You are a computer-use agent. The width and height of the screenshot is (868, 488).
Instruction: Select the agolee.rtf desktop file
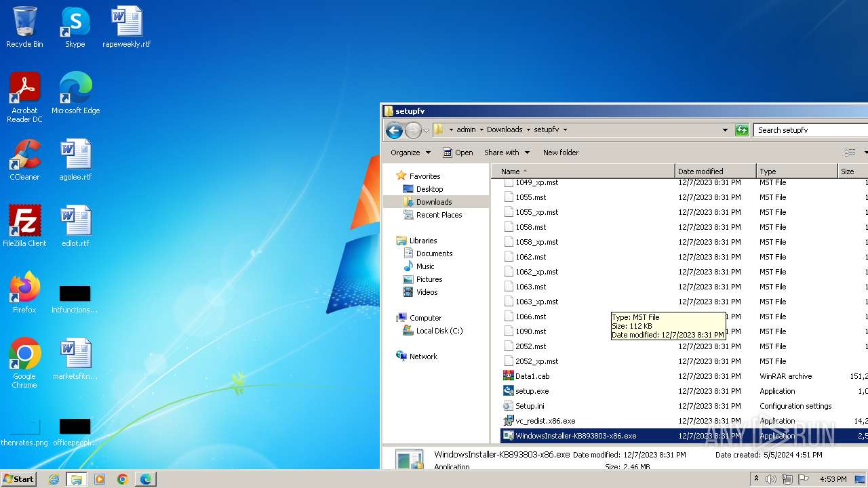tap(75, 160)
